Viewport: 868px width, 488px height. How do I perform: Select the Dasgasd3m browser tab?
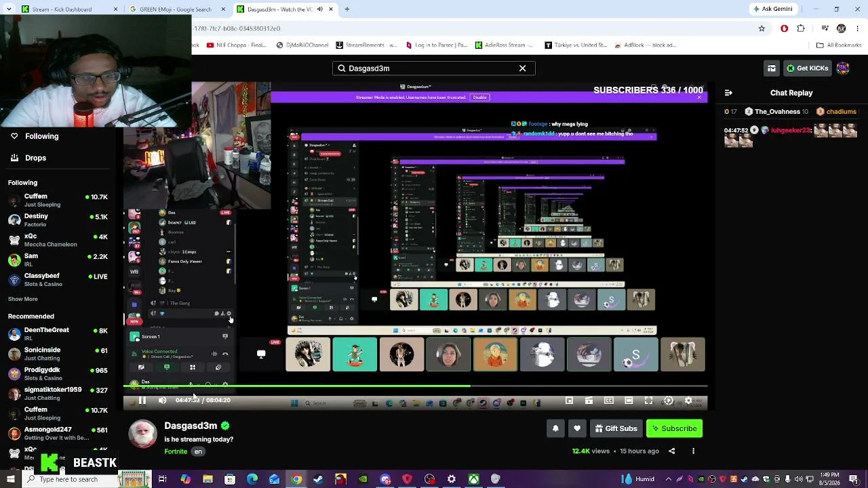285,9
